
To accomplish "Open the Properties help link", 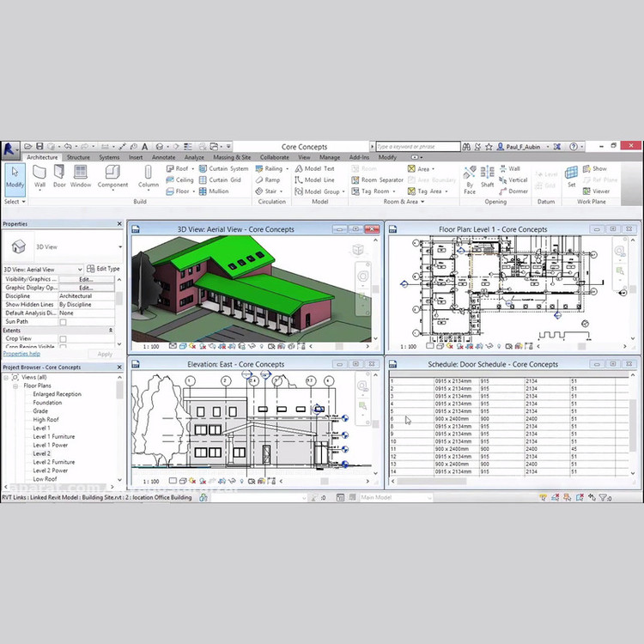I will (21, 354).
